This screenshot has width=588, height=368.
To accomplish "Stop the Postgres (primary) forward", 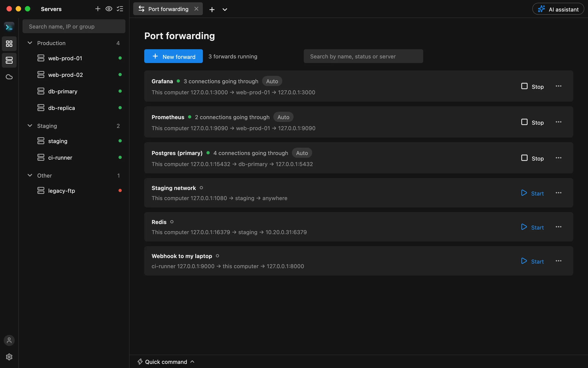I will click(532, 158).
